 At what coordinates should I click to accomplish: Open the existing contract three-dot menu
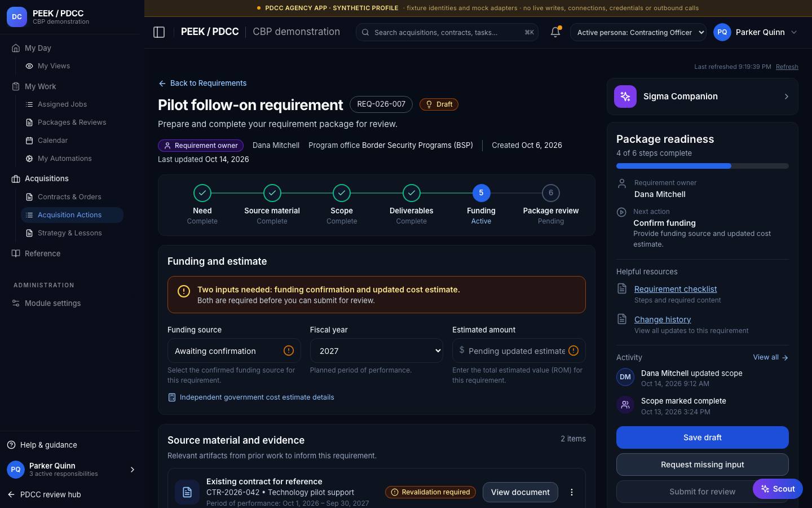572,492
